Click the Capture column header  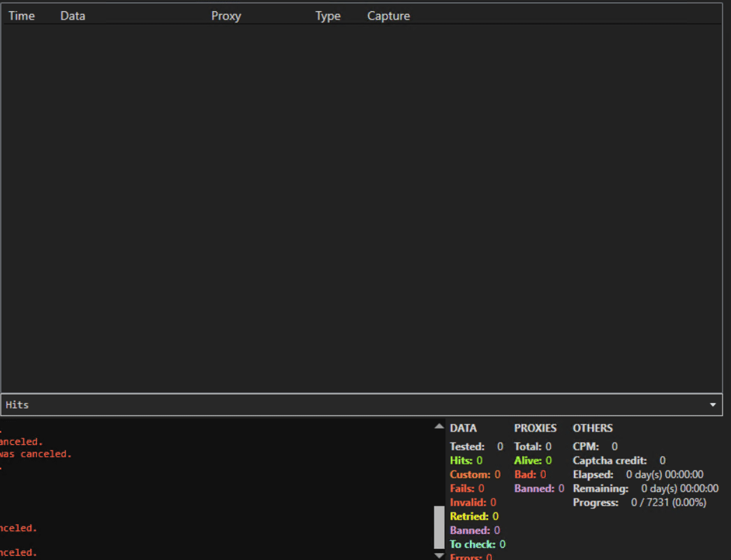388,16
